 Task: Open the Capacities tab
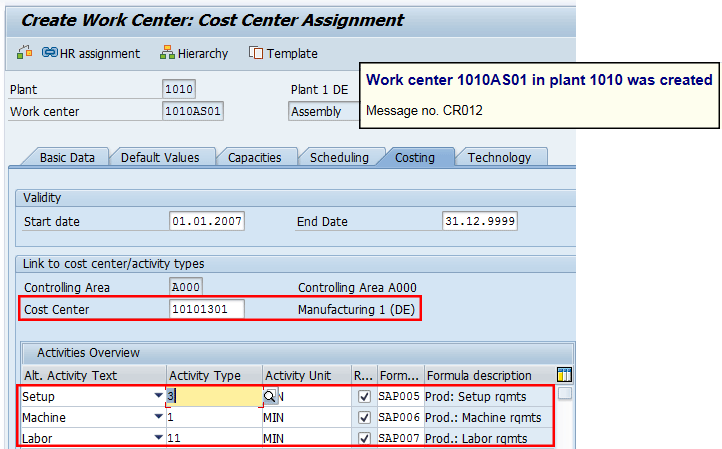[x=254, y=157]
